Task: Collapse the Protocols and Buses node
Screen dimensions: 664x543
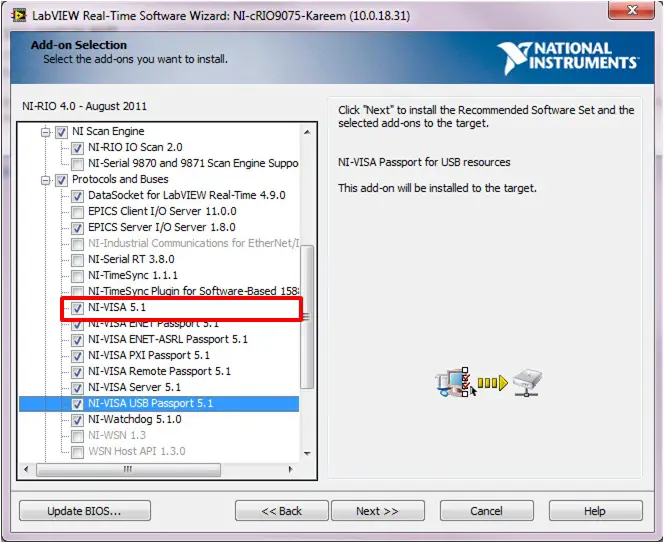Action: [x=45, y=180]
